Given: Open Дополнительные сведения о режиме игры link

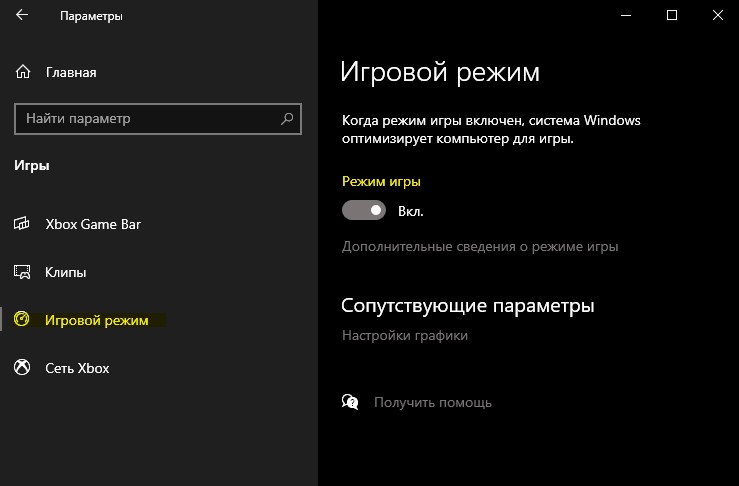Looking at the screenshot, I should coord(480,247).
